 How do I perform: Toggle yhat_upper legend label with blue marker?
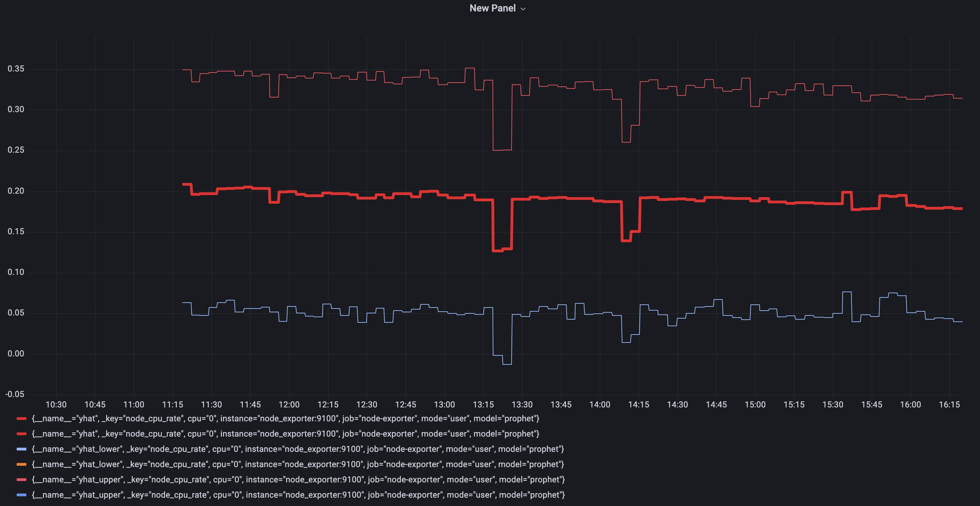(298, 495)
